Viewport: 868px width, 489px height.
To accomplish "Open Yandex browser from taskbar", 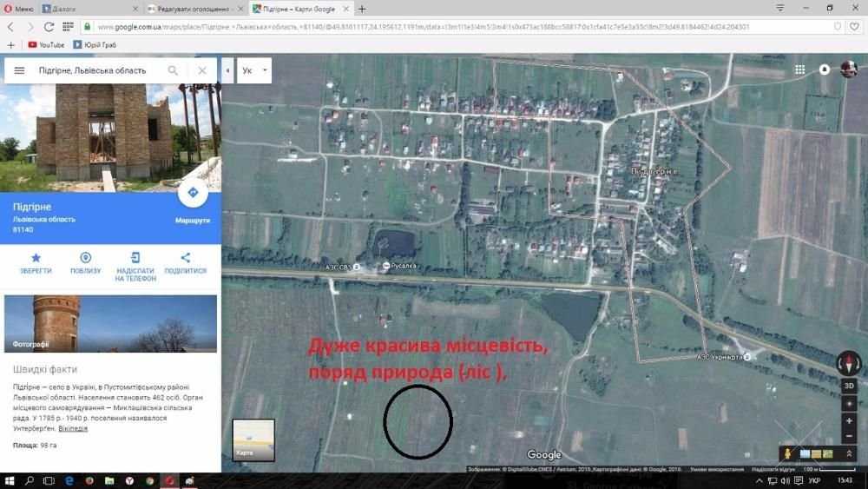I will pos(129,480).
